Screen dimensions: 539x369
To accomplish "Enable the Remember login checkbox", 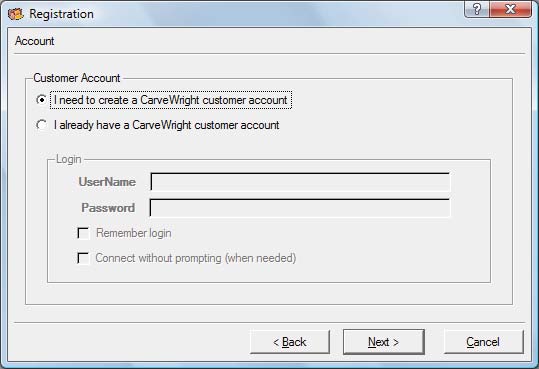I will tap(84, 233).
